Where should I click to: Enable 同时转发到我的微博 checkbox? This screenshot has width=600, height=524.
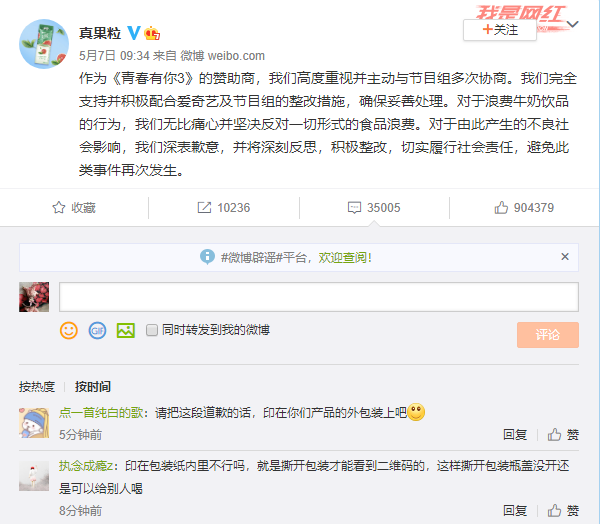click(x=152, y=330)
